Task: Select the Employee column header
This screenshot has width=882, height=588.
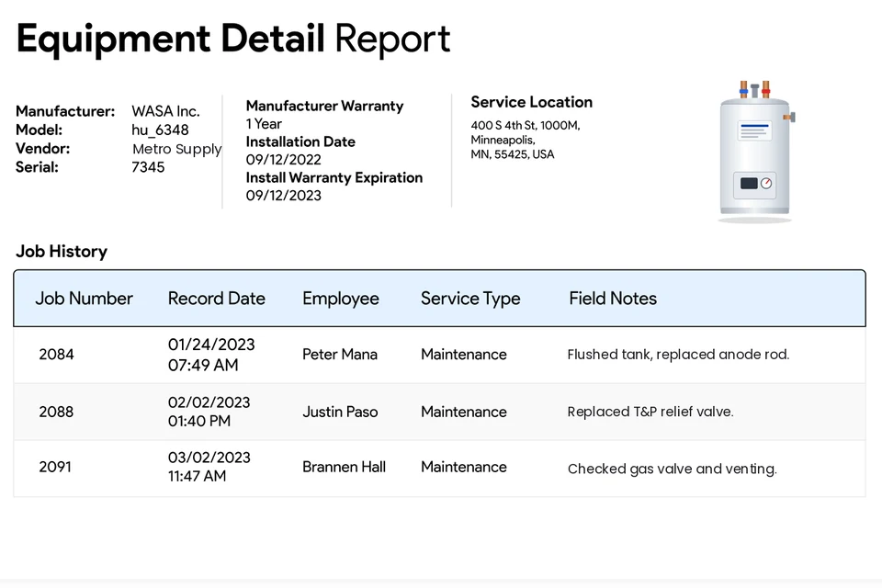Action: 341,299
